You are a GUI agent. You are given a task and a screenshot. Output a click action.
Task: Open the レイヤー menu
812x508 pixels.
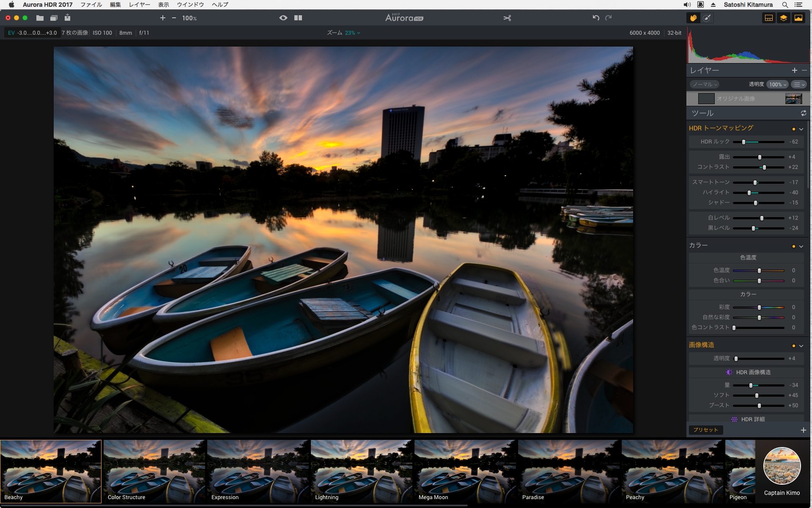point(139,5)
